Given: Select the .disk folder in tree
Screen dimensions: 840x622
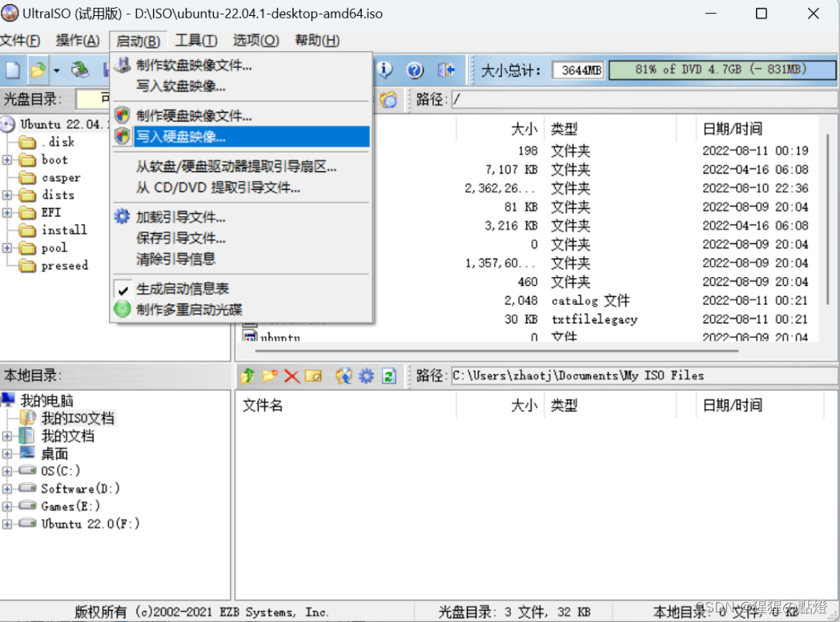Looking at the screenshot, I should pyautogui.click(x=58, y=142).
